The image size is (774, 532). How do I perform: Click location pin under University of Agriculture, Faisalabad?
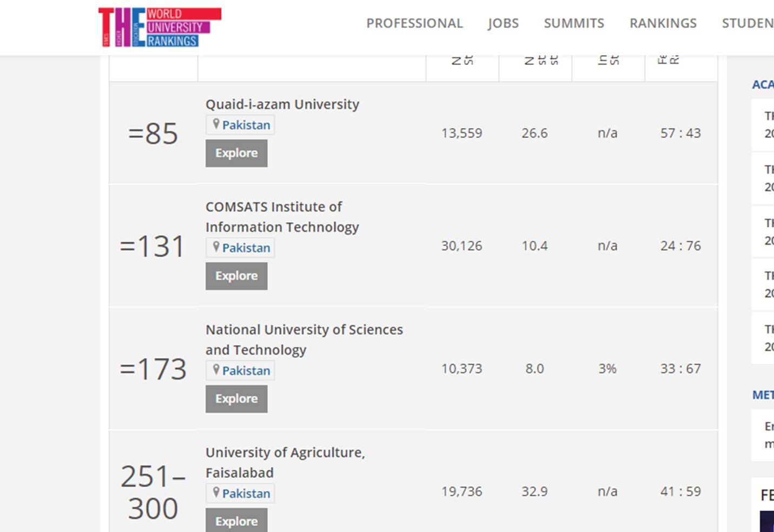tap(216, 492)
